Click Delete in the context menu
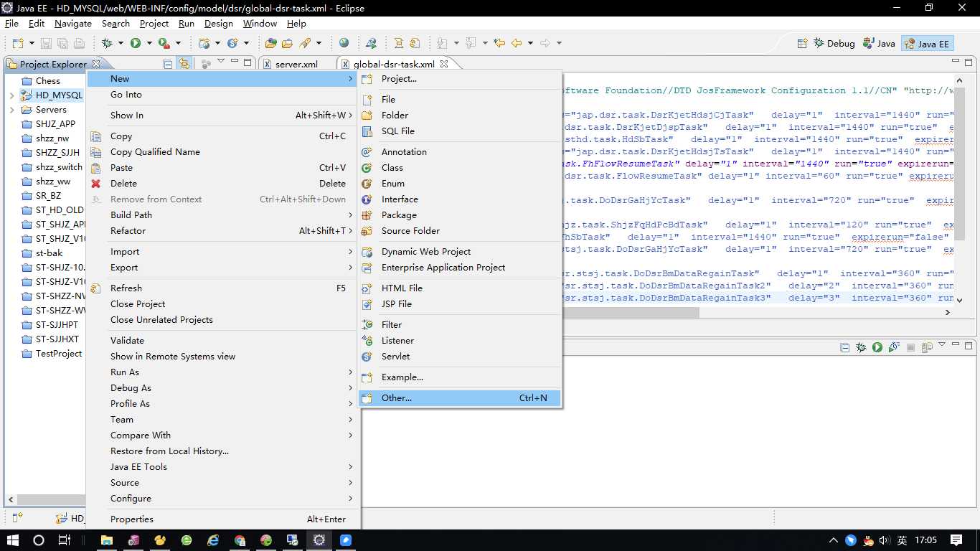The image size is (980, 551). (222, 183)
